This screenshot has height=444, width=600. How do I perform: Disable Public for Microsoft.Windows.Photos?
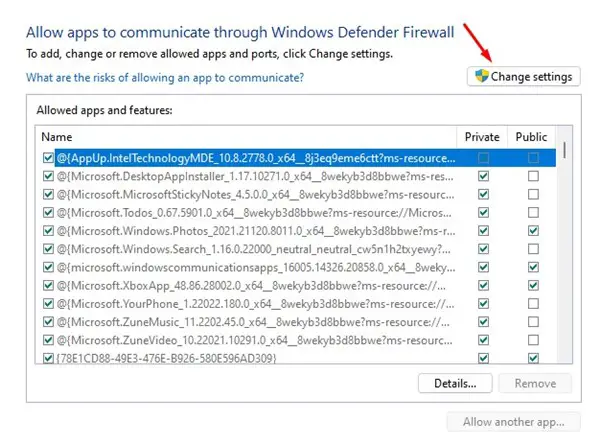tap(533, 231)
